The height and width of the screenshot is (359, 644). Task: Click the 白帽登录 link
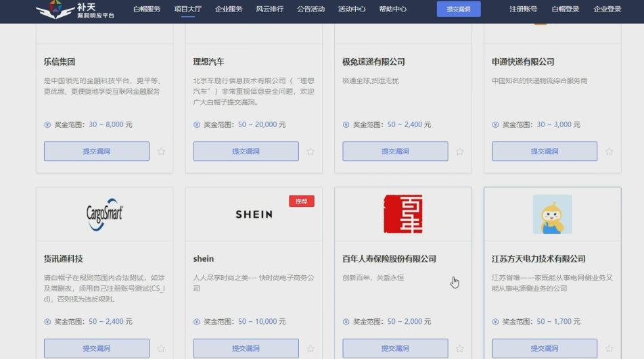tap(566, 9)
